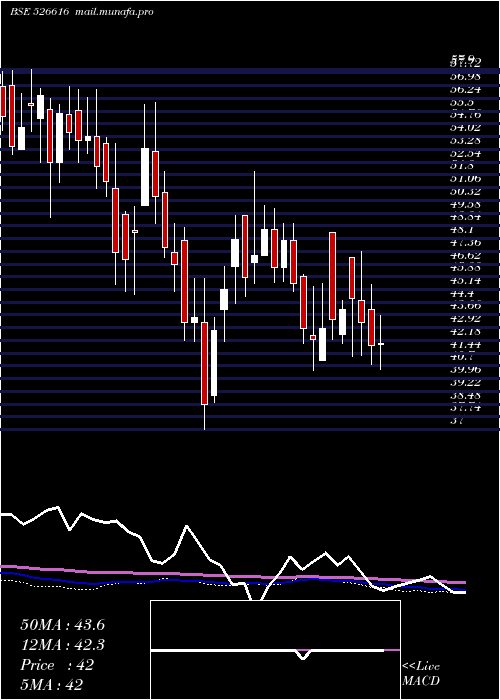Click the 38.48 price level label
Viewport: 500px width, 700px height.
coord(465,396)
